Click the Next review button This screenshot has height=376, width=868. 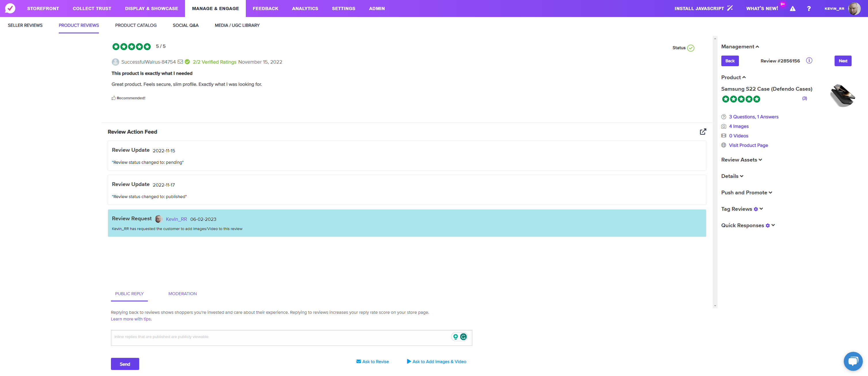(x=843, y=61)
